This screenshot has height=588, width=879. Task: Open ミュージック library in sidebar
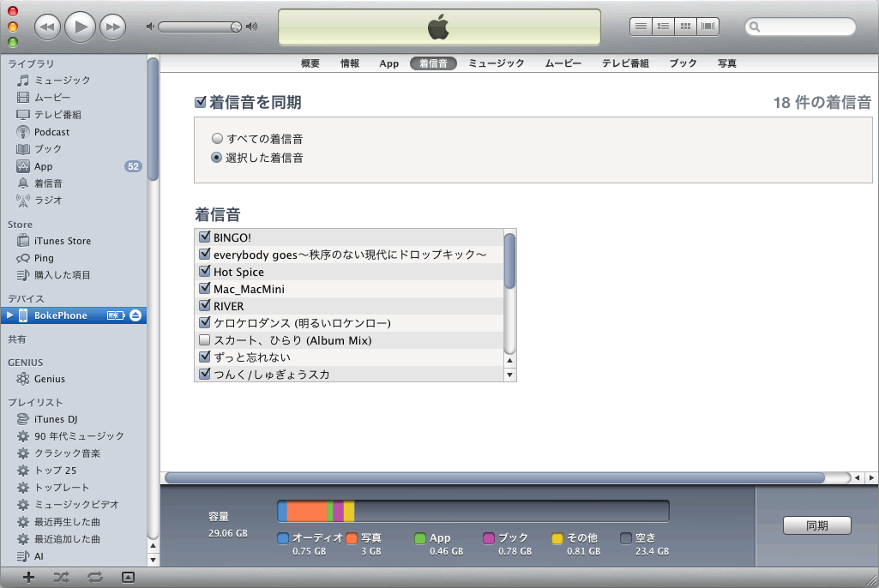click(63, 81)
